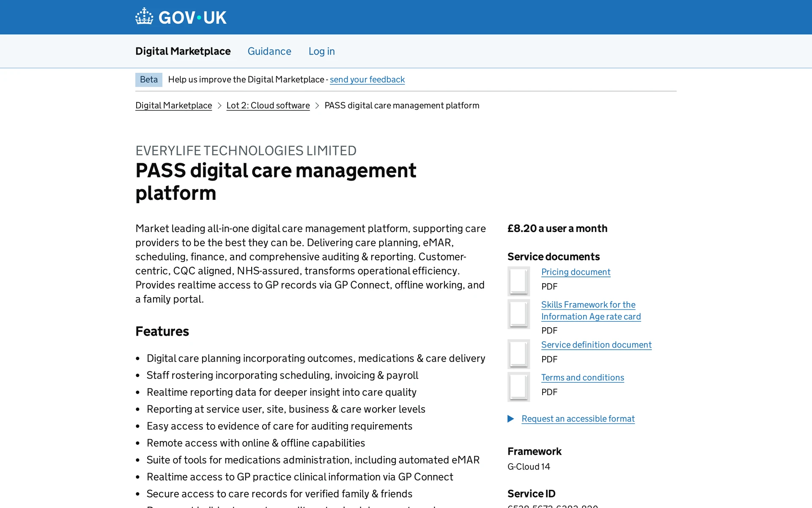812x508 pixels.
Task: Click the GOV.UK crown logo
Action: point(144,17)
